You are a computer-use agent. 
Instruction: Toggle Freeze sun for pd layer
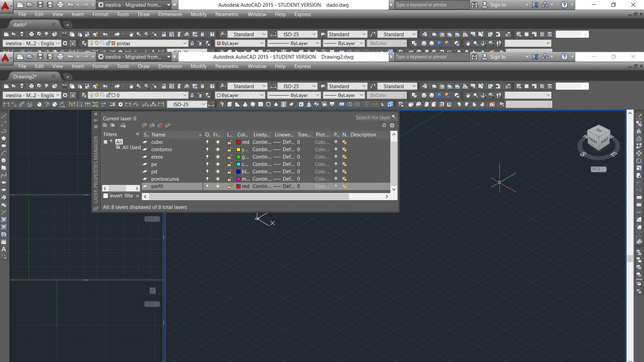pos(217,172)
